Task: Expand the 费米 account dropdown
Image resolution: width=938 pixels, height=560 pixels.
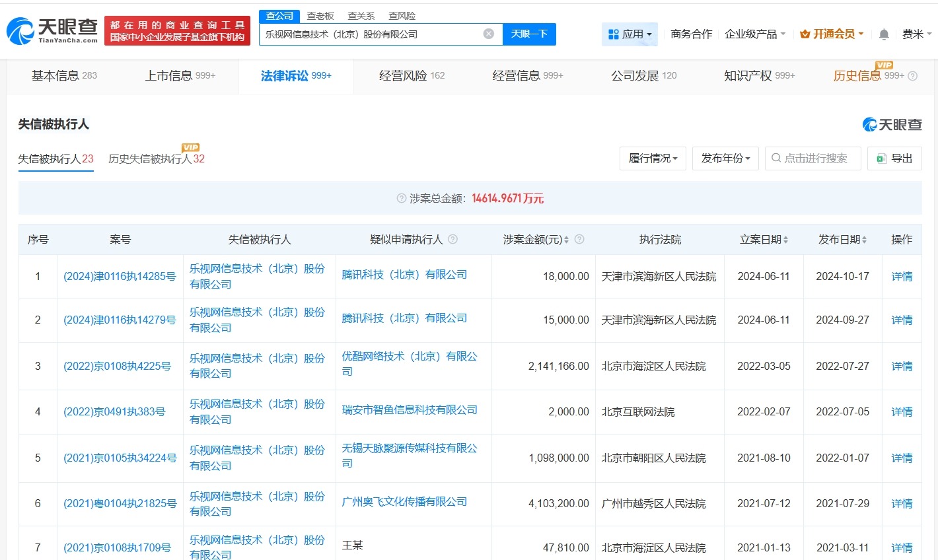Action: coord(918,34)
